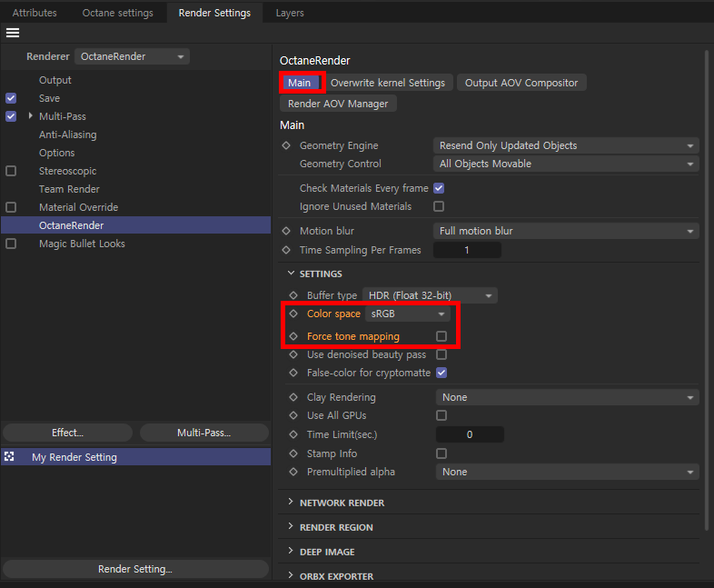Image resolution: width=714 pixels, height=588 pixels.
Task: Click keyframe diamond next to Premultiplied alpha
Action: coord(293,472)
